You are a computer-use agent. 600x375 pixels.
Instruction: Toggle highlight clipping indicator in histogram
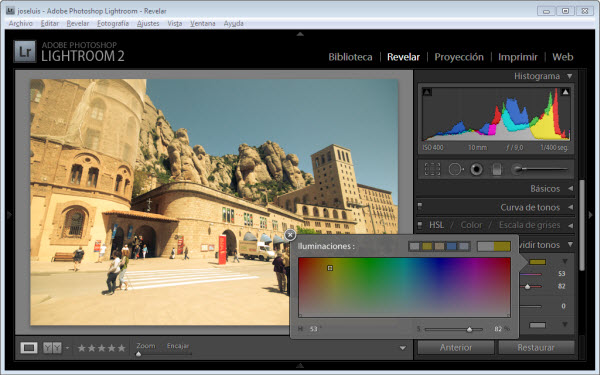[565, 92]
